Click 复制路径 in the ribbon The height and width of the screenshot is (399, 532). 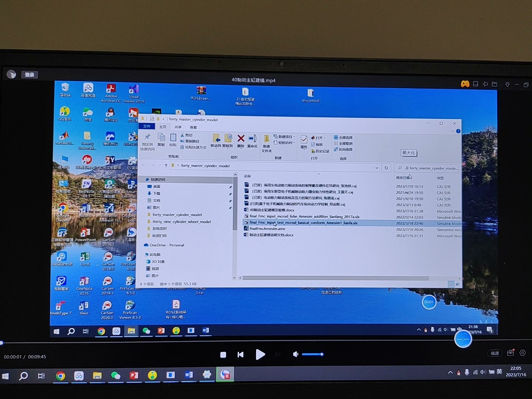(190, 141)
